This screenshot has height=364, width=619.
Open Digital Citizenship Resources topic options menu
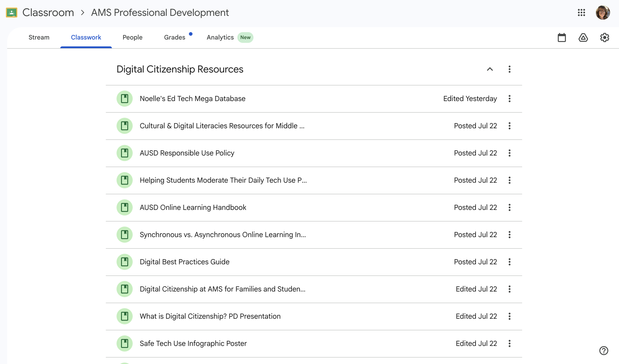pyautogui.click(x=509, y=69)
